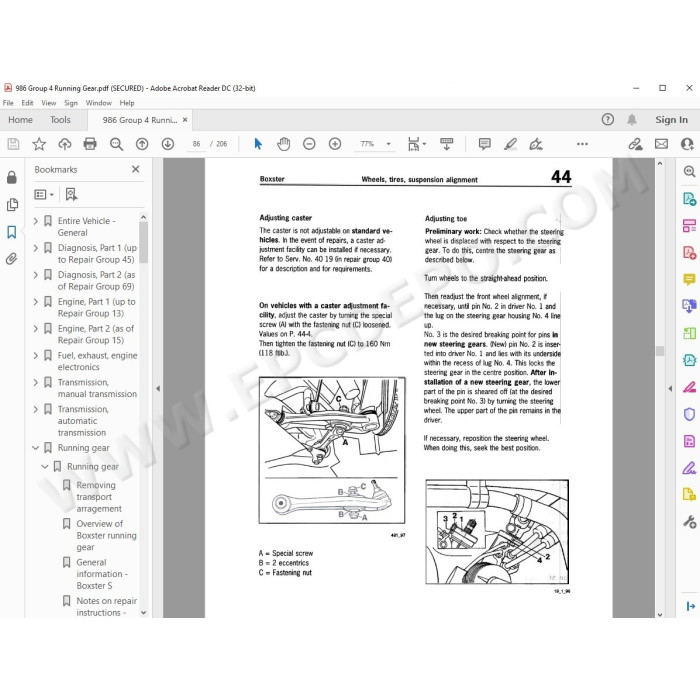Image resolution: width=700 pixels, height=700 pixels.
Task: Open Engine, Part 2 bookmark
Action: pos(96,334)
